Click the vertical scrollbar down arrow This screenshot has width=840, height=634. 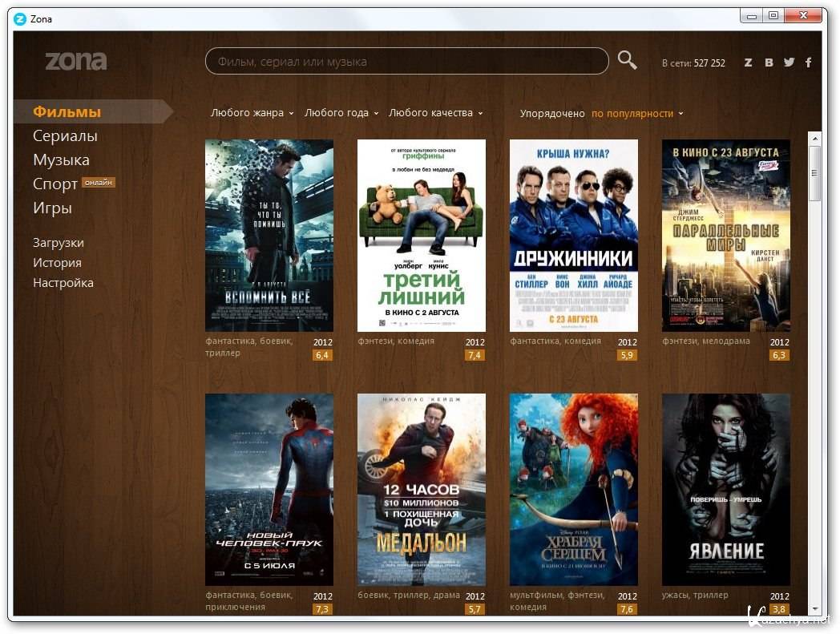[814, 609]
